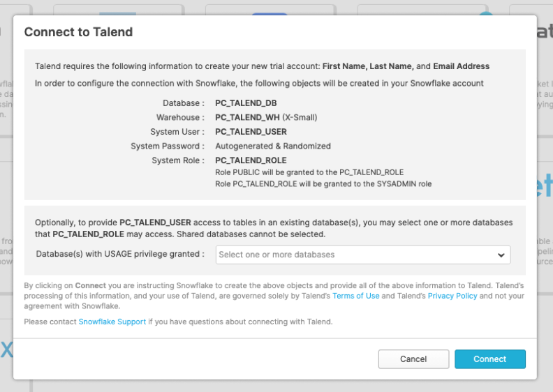This screenshot has width=553, height=392.
Task: Click the 'Warehouse :' label
Action: point(180,117)
